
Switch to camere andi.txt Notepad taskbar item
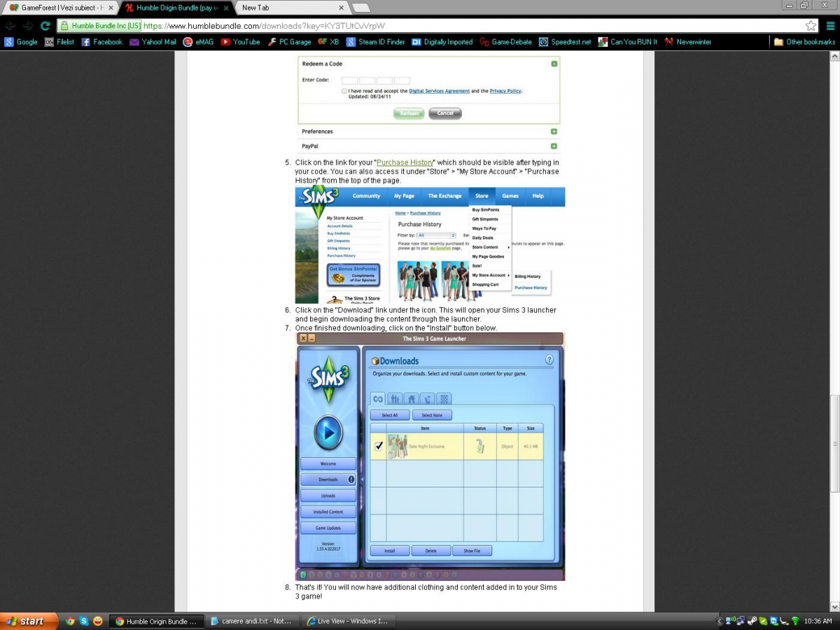(252, 621)
